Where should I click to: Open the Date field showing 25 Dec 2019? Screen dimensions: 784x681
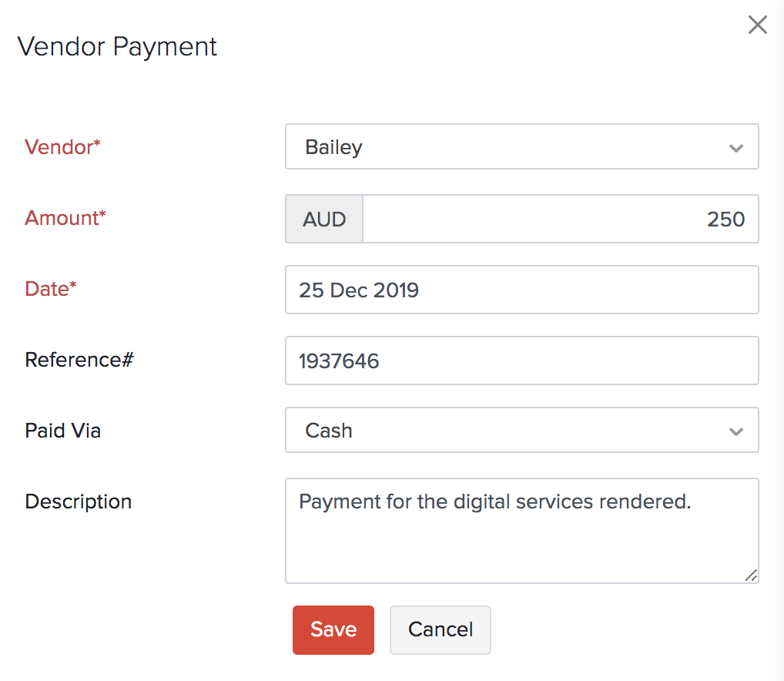(521, 290)
